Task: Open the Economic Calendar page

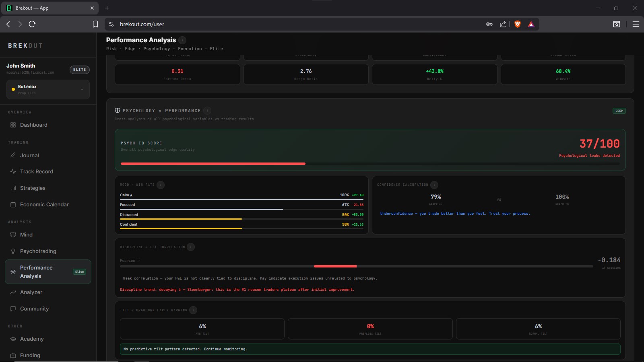Action: [x=48, y=204]
